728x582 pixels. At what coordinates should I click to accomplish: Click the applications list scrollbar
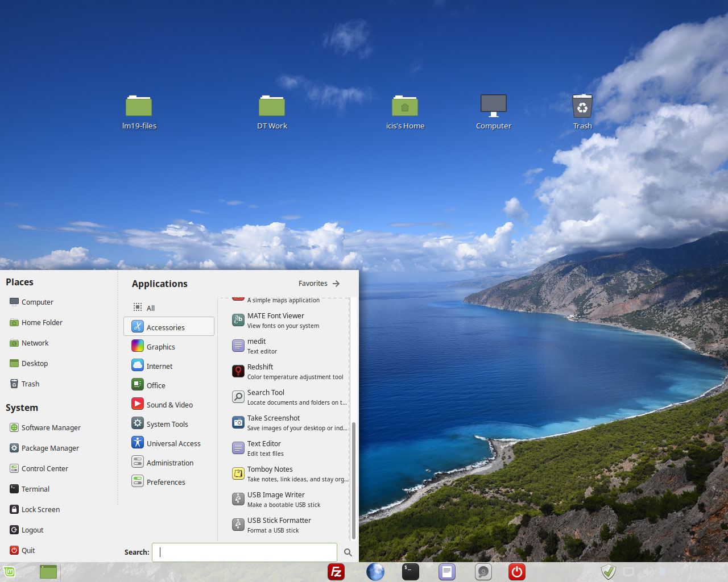[353, 480]
